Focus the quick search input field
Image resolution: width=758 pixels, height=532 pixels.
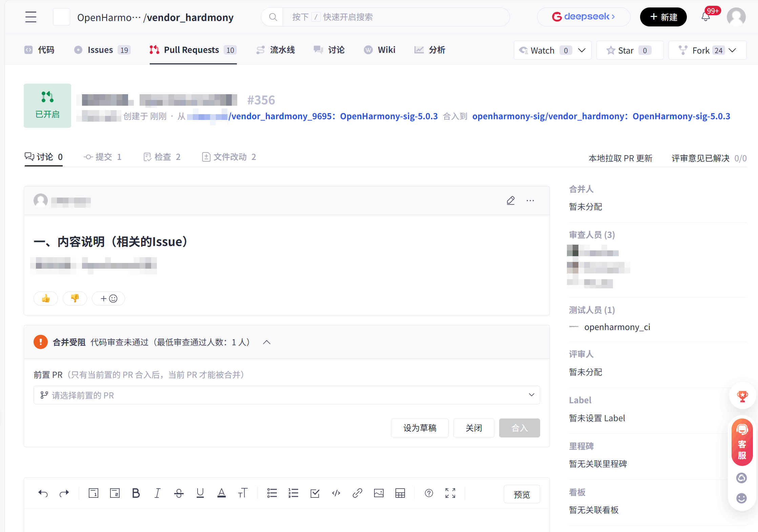click(396, 17)
